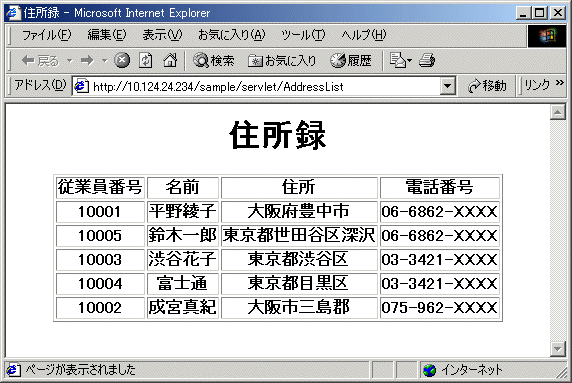Click the page icon in the address bar
This screenshot has width=572, height=383.
point(81,86)
